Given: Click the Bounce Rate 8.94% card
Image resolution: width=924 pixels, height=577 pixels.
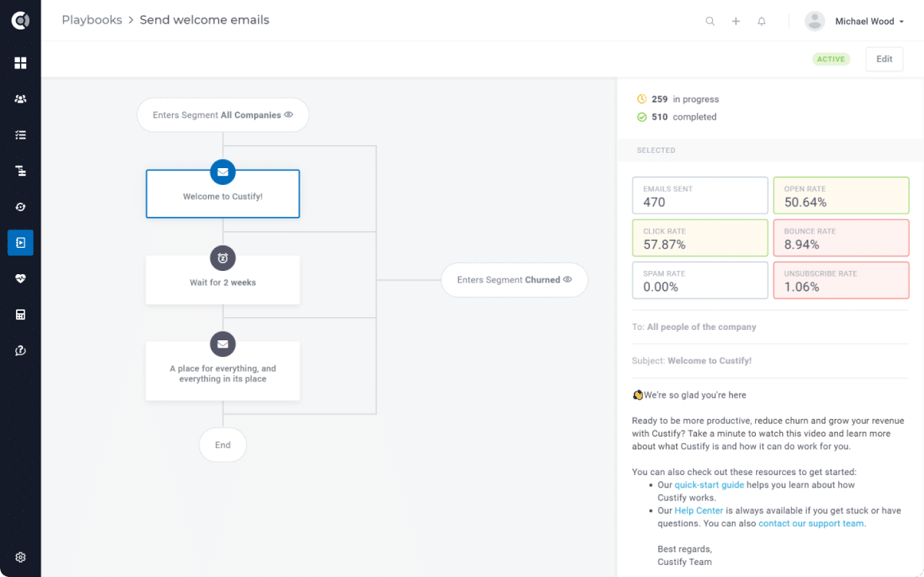Looking at the screenshot, I should point(841,238).
